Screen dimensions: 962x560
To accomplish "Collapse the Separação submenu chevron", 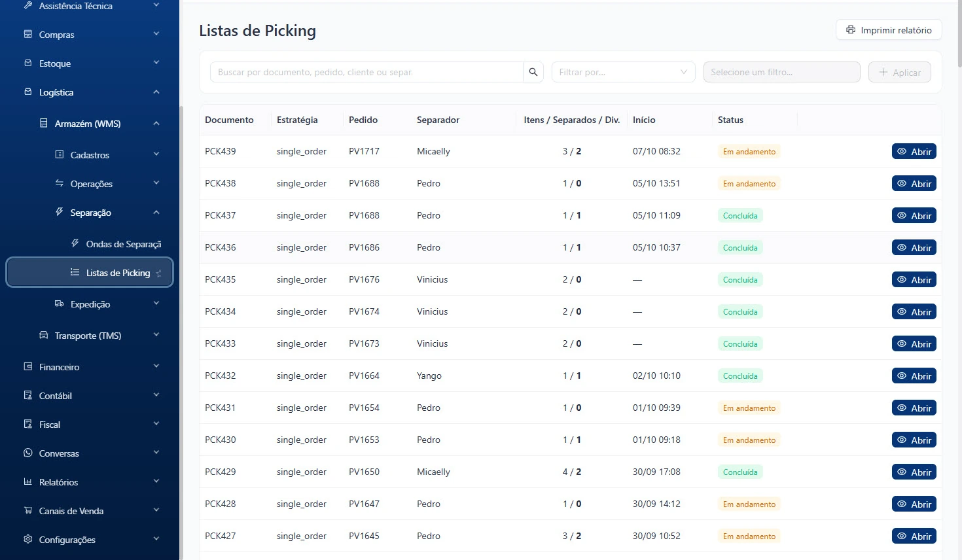I will pos(156,213).
